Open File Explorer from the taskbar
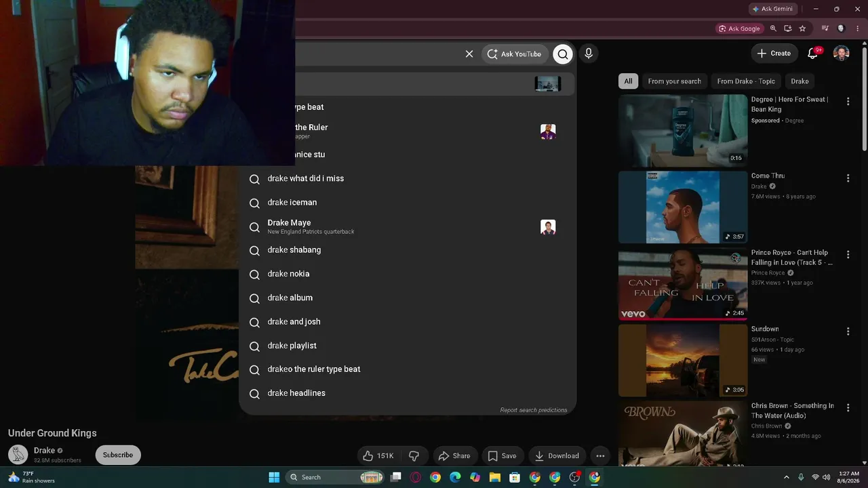The width and height of the screenshot is (868, 488). tap(495, 477)
